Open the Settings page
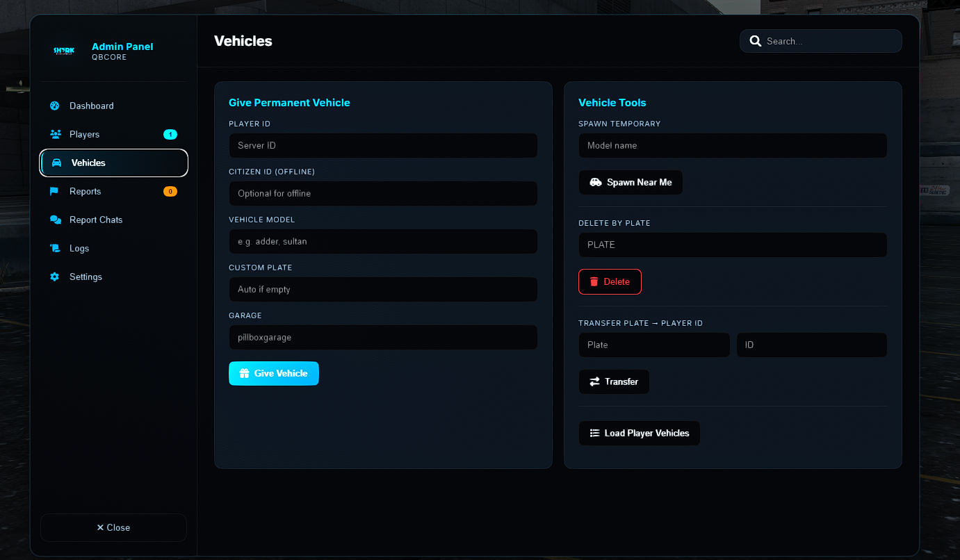Image resolution: width=960 pixels, height=560 pixels. pos(114,277)
